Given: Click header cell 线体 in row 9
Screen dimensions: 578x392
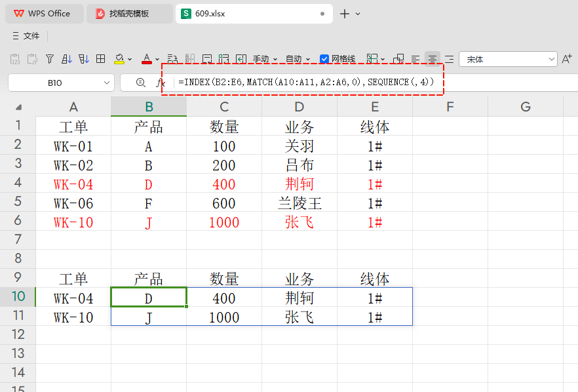Looking at the screenshot, I should (375, 279).
